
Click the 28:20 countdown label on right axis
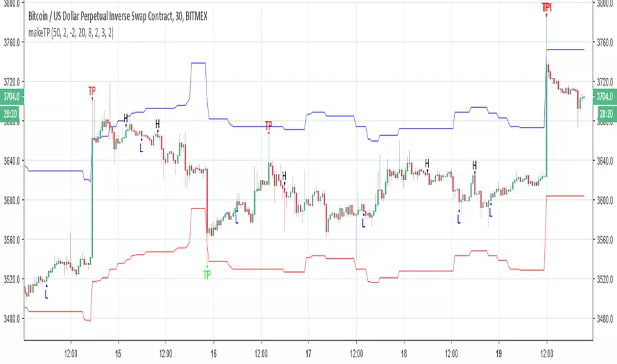coord(605,113)
